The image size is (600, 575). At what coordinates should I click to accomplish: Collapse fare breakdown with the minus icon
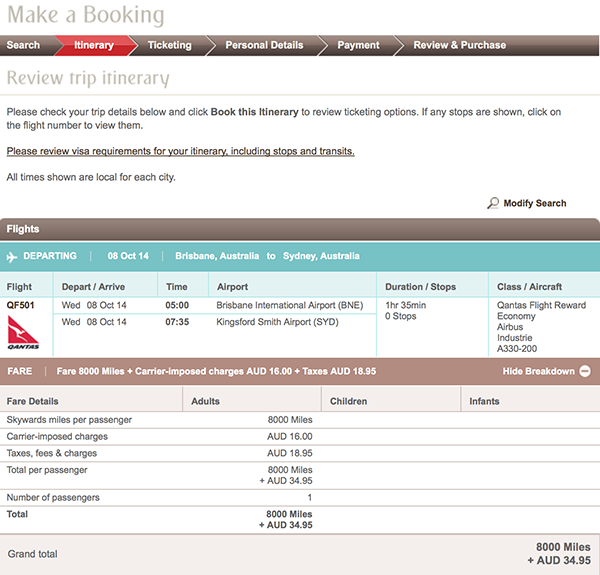tap(585, 371)
